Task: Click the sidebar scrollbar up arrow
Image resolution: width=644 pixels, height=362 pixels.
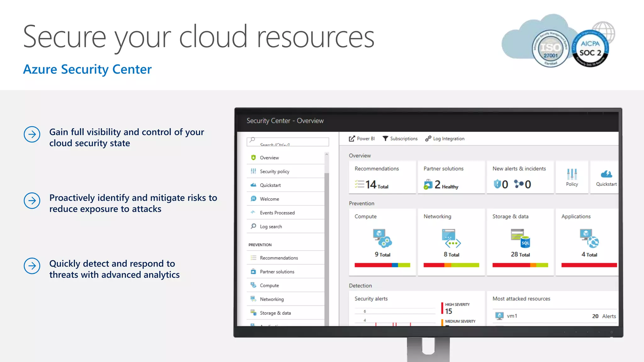Action: click(x=327, y=154)
